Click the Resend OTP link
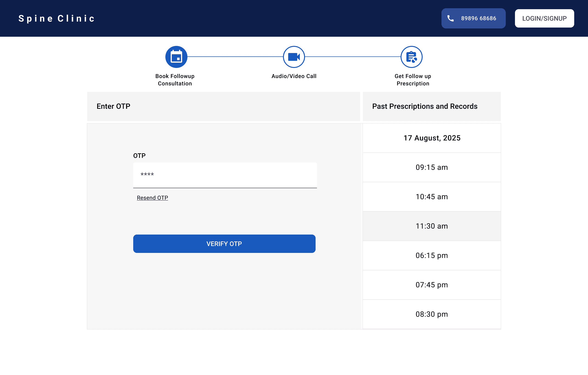The height and width of the screenshot is (375, 588). 152,198
